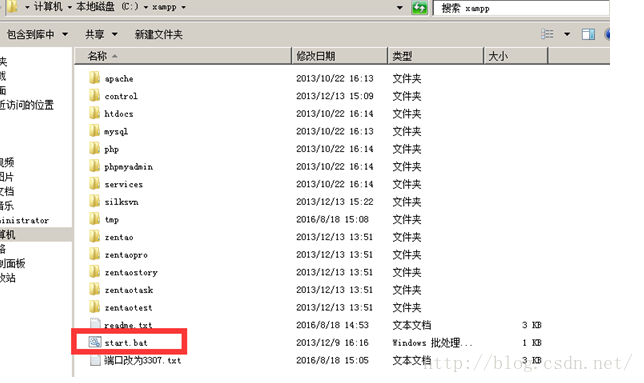
Task: Select the tmp folder icon
Action: coord(94,219)
